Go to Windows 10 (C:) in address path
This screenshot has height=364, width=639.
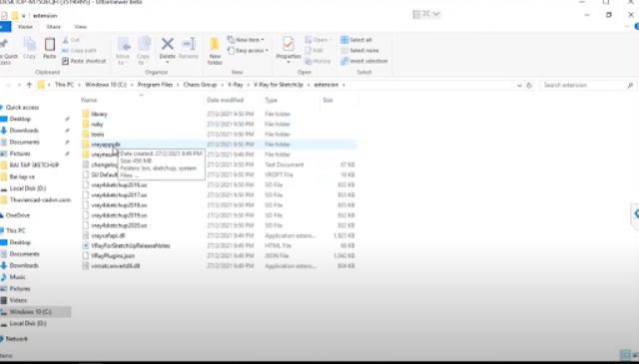click(106, 85)
